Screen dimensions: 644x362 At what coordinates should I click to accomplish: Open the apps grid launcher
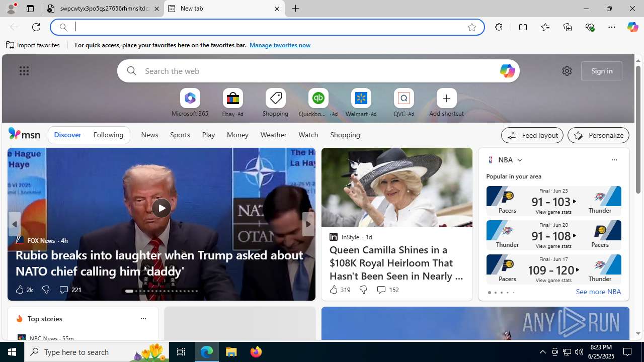click(x=24, y=71)
